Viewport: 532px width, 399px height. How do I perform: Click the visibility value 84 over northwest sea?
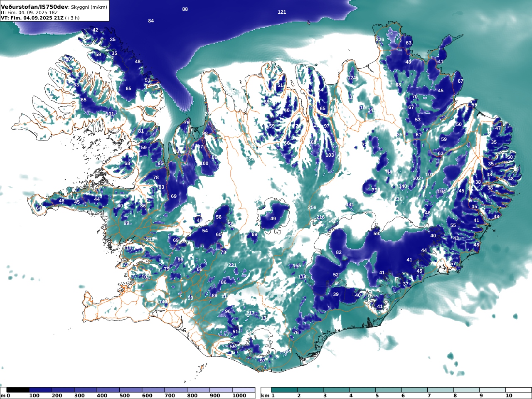(x=151, y=21)
